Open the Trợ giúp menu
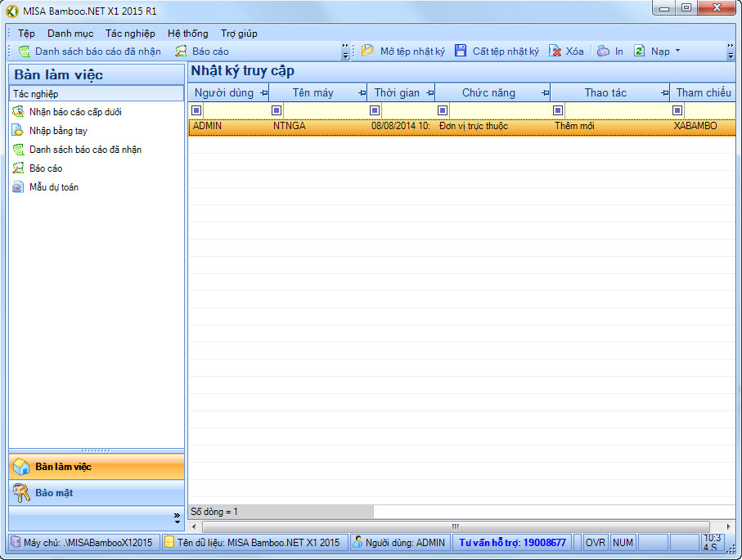 tap(239, 33)
